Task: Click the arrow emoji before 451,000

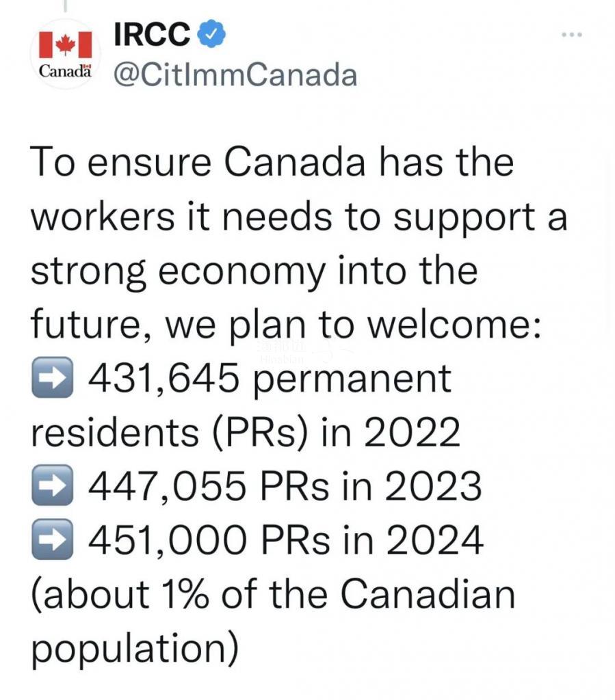Action: [x=52, y=539]
